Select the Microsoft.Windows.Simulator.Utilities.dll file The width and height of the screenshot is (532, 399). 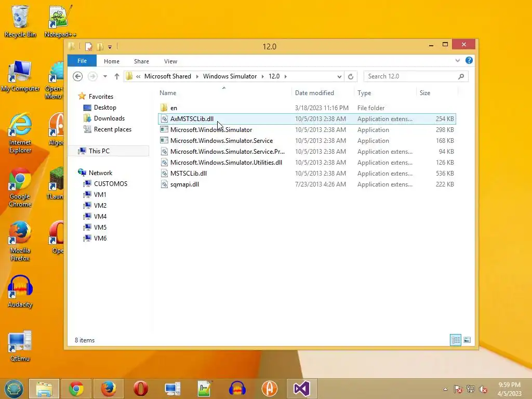(x=307, y=163)
